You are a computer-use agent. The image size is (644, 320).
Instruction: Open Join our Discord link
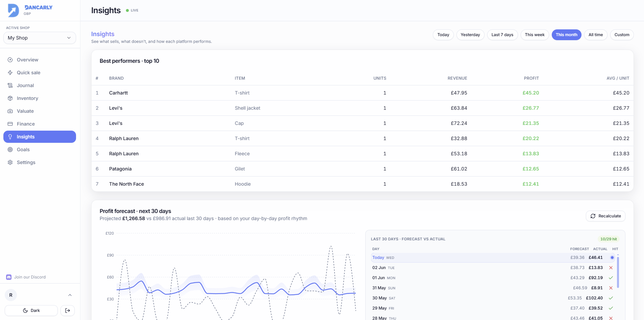tap(26, 277)
